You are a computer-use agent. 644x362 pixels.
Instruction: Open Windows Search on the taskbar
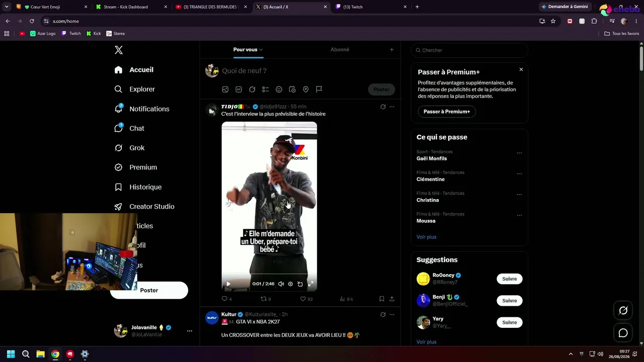[26, 354]
